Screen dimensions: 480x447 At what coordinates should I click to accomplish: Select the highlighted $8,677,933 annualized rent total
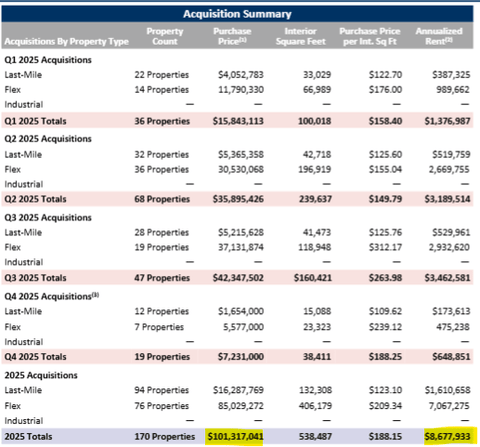(x=447, y=436)
